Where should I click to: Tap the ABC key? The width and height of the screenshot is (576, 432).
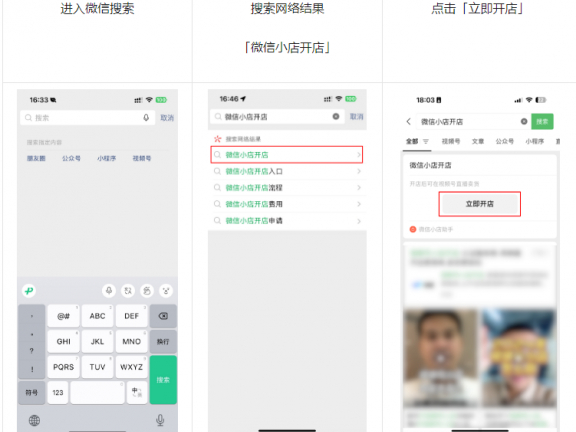97,316
